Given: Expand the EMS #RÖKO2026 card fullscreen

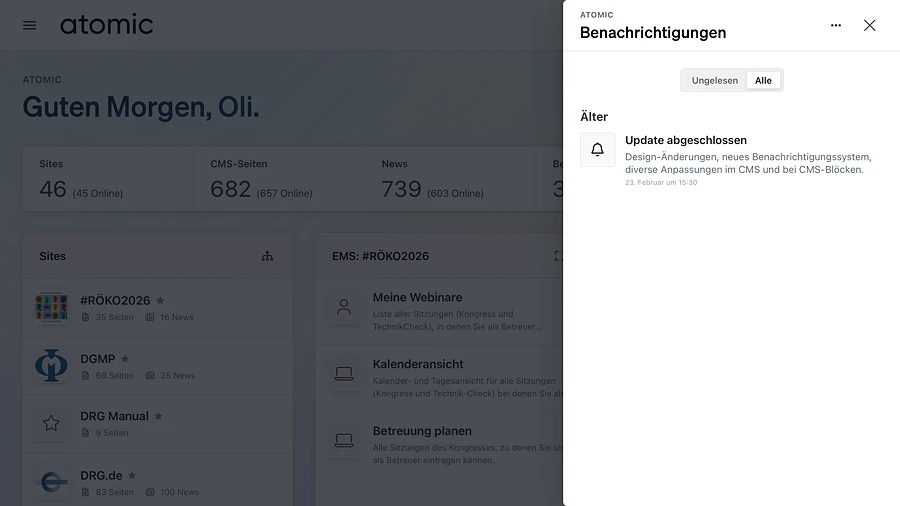Looking at the screenshot, I should point(558,256).
